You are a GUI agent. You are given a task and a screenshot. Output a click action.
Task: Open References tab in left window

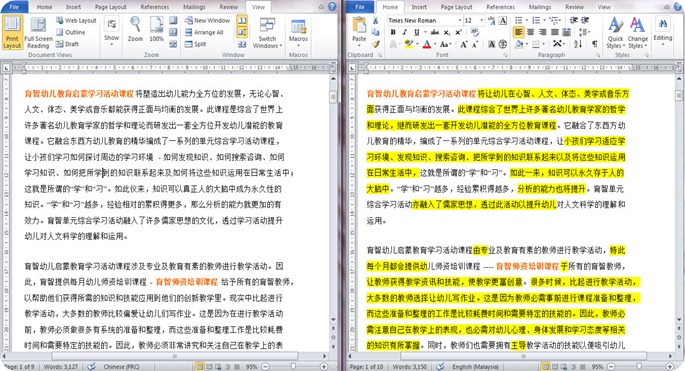[155, 7]
